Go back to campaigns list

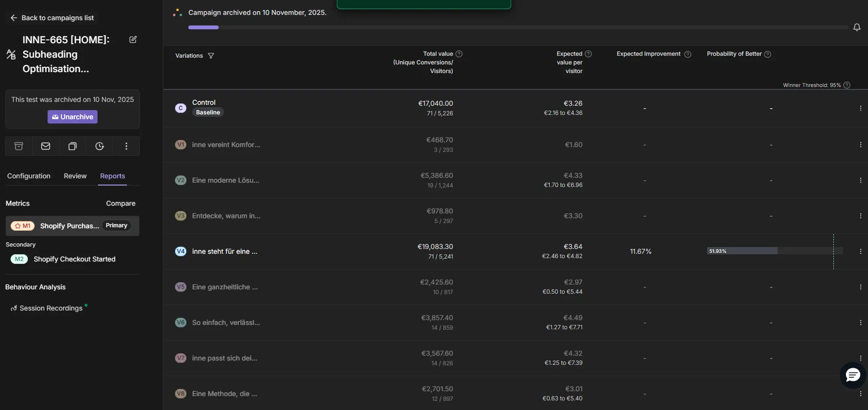click(52, 18)
